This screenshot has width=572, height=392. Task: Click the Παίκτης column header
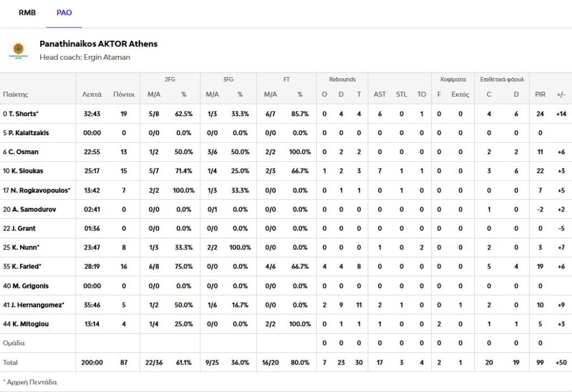pos(16,94)
